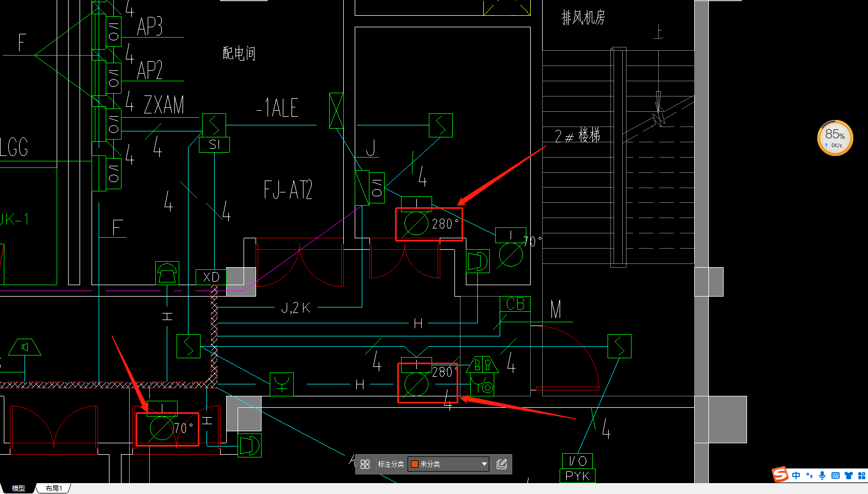
Task: Click the Sogou input method S logo
Action: tap(780, 474)
